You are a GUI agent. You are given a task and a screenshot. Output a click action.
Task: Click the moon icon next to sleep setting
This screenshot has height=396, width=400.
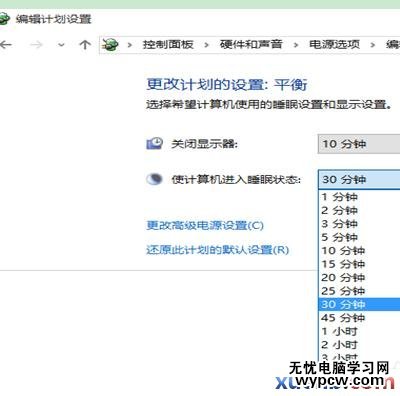tap(154, 179)
